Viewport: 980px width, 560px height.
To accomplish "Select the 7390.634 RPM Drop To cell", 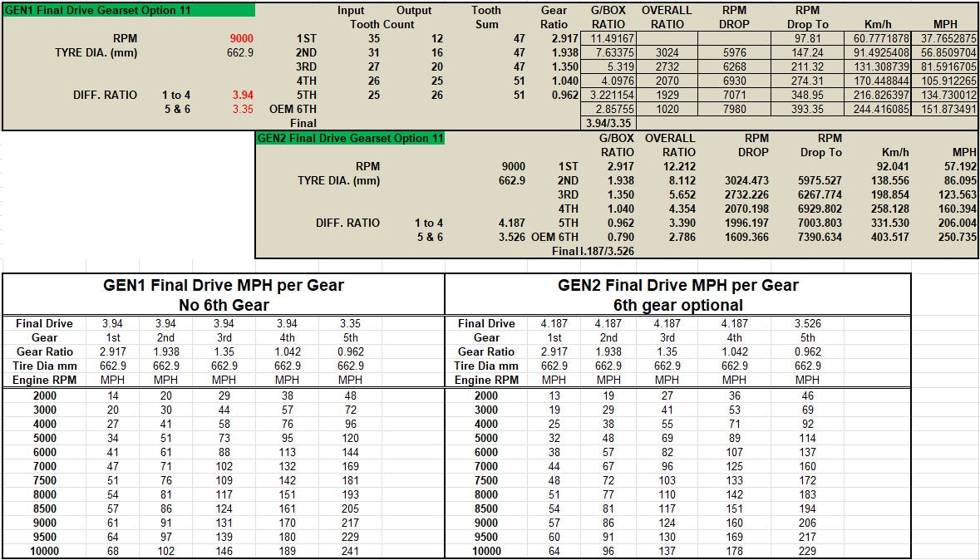I will 820,238.
